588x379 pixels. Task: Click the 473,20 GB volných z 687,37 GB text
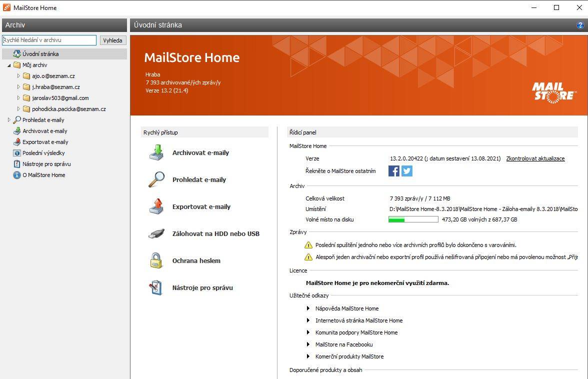pos(479,219)
